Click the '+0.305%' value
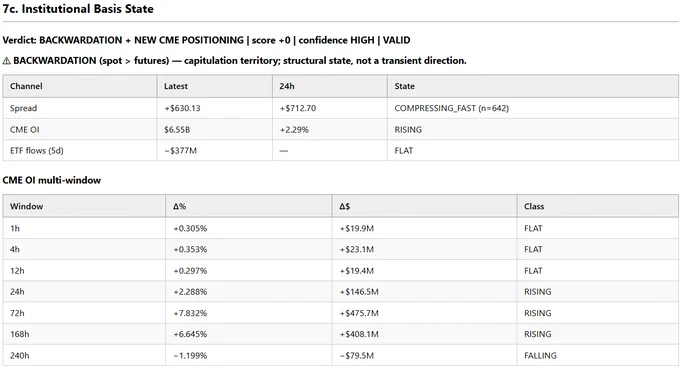Image resolution: width=680 pixels, height=366 pixels. click(190, 228)
